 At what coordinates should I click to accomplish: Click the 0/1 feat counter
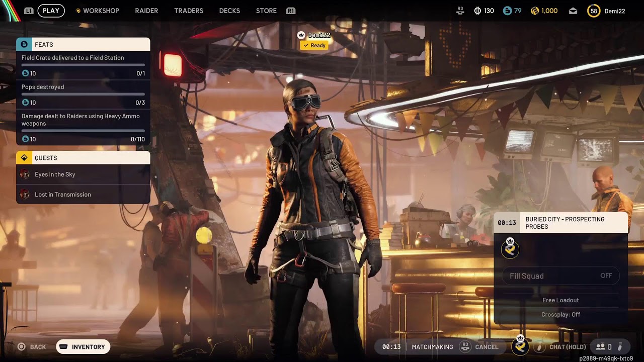coord(140,73)
